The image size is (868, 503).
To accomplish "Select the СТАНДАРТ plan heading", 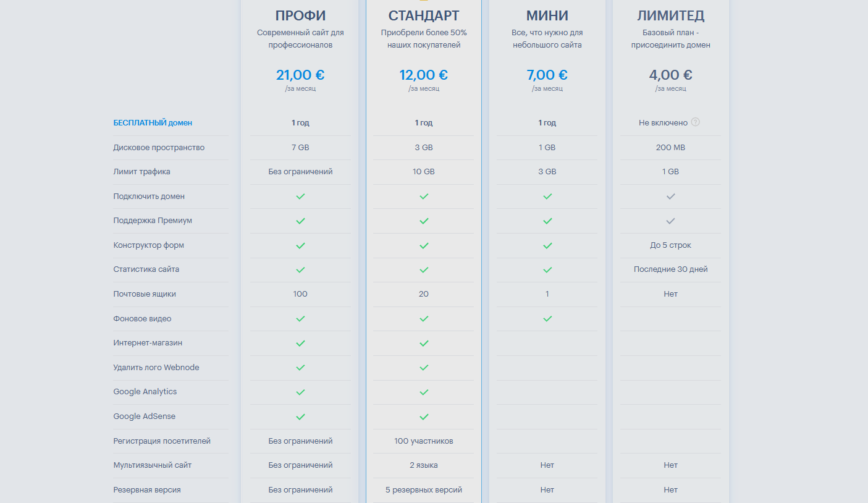I will (424, 15).
